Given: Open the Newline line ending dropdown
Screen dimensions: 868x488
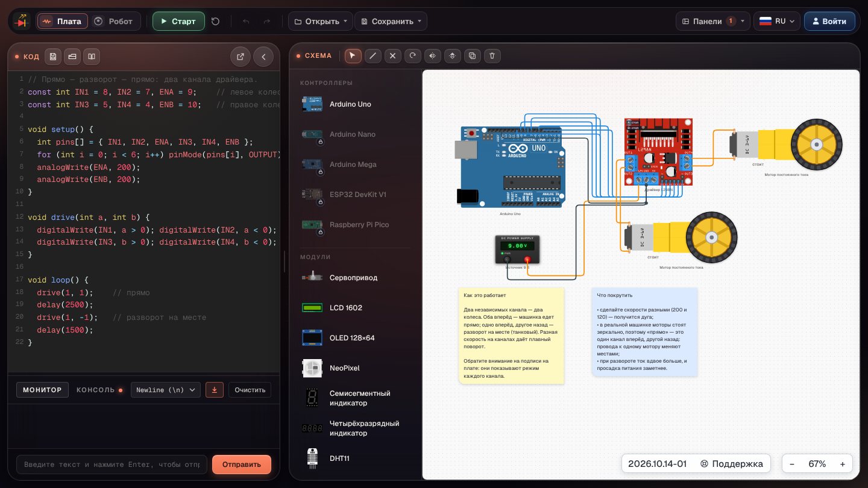Looking at the screenshot, I should pyautogui.click(x=166, y=390).
